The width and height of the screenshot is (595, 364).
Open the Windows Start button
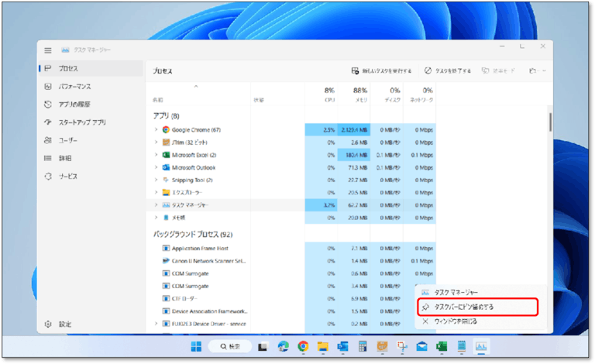point(196,346)
